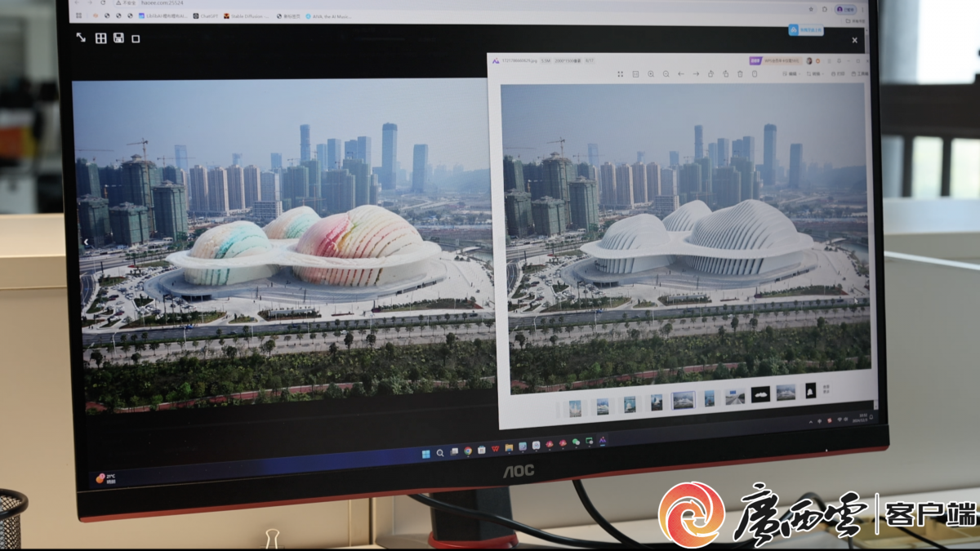Select the highlighted fifth thumbnail of the white building
Screen dimensions: 980x551
[684, 400]
